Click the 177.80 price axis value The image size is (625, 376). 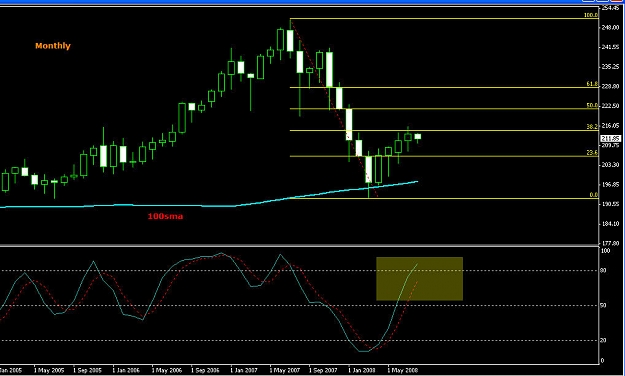pyautogui.click(x=610, y=242)
